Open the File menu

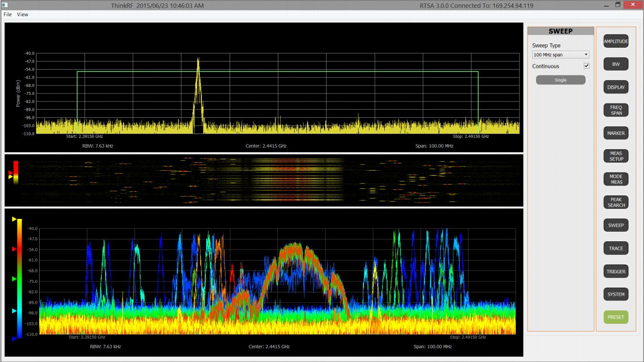tap(8, 14)
